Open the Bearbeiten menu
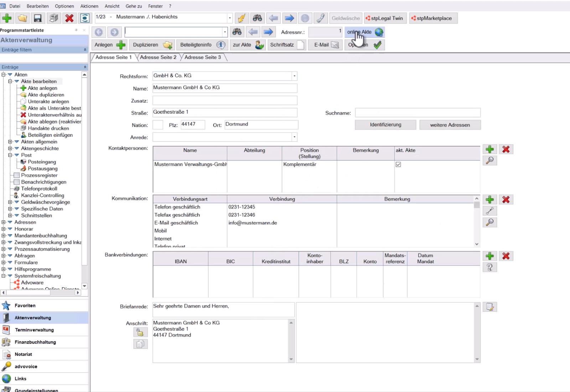The width and height of the screenshot is (570, 392). [x=37, y=6]
